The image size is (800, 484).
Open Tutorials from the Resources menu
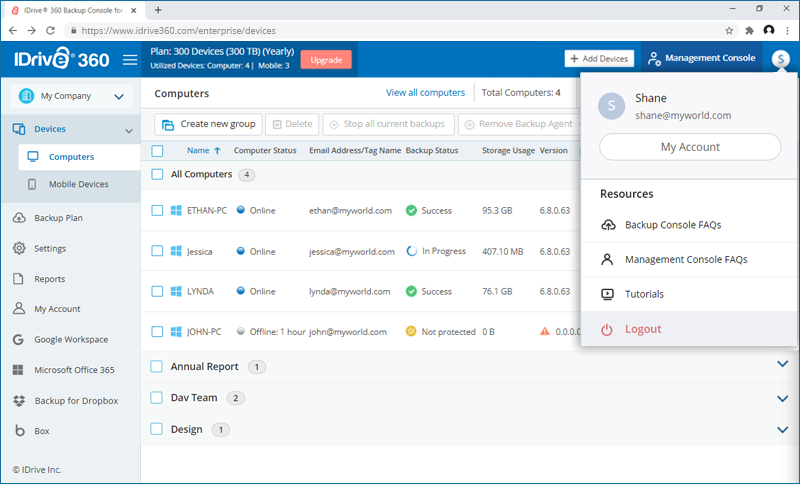click(644, 294)
